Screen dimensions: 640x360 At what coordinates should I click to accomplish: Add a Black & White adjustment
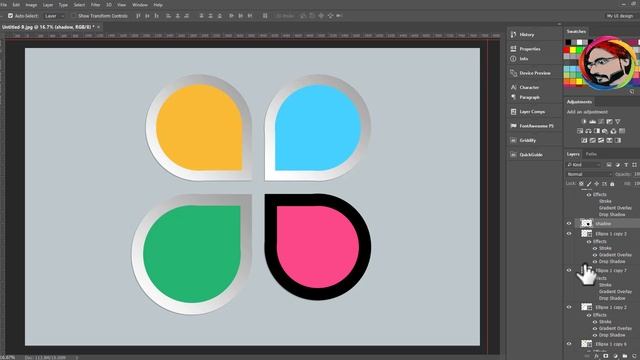pyautogui.click(x=597, y=131)
